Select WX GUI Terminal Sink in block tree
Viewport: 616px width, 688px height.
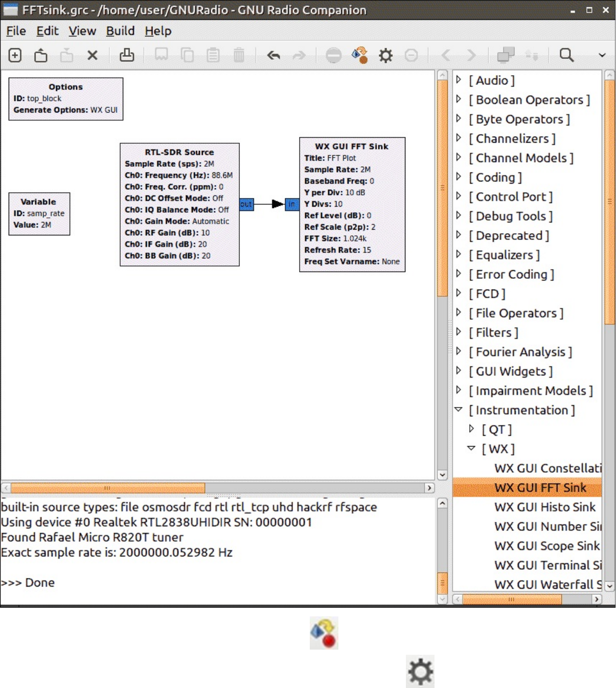click(x=547, y=565)
